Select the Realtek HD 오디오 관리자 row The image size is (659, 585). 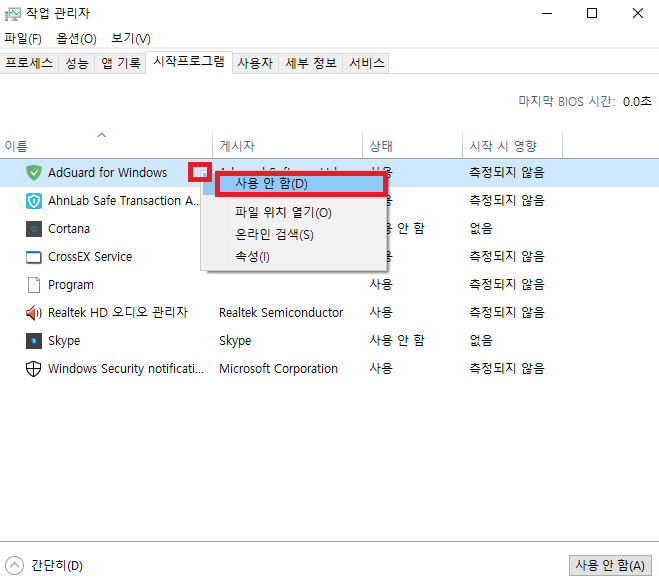tap(118, 313)
